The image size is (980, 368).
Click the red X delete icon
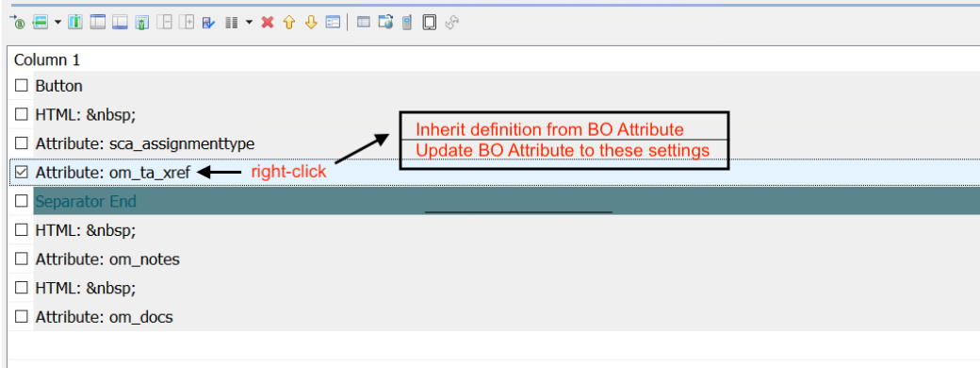(x=268, y=23)
